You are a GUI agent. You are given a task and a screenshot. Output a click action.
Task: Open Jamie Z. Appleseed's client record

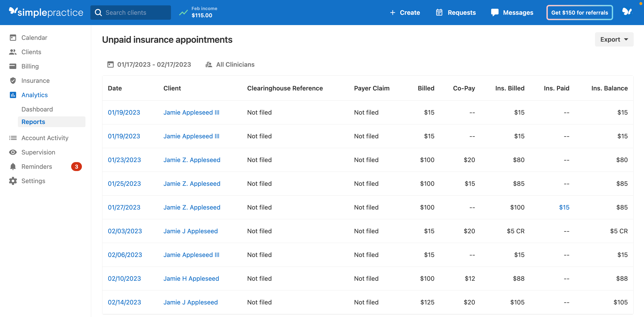(x=192, y=160)
